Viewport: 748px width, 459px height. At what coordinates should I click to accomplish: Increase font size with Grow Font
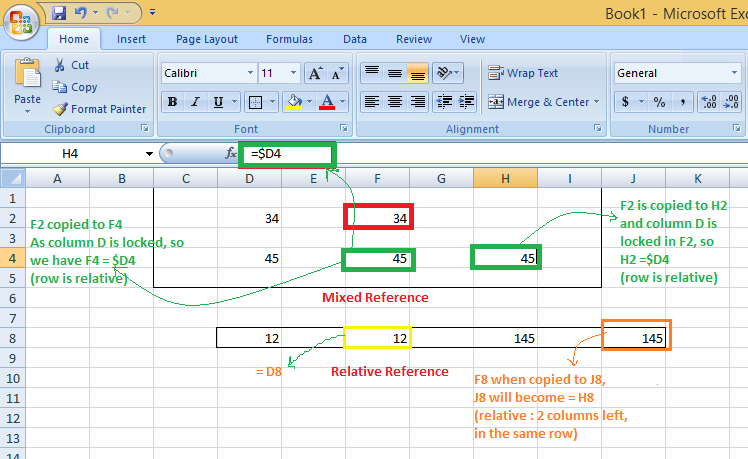(315, 73)
